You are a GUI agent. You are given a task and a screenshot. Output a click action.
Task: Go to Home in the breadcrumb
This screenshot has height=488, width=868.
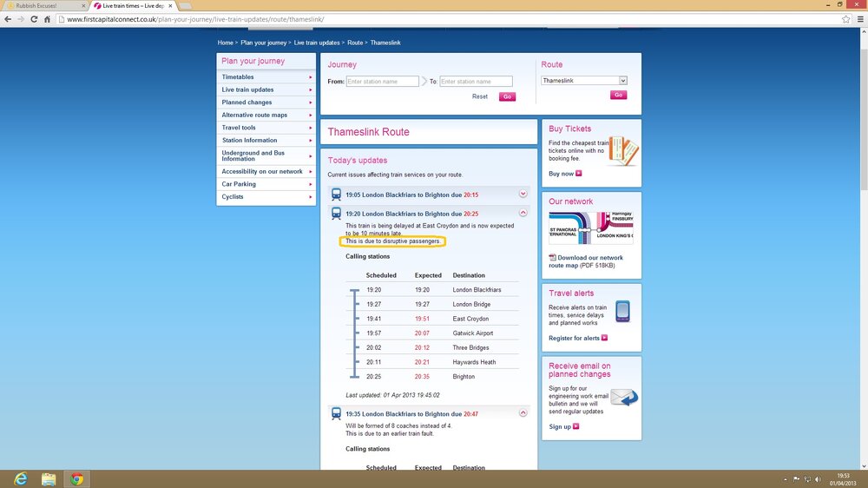click(226, 43)
